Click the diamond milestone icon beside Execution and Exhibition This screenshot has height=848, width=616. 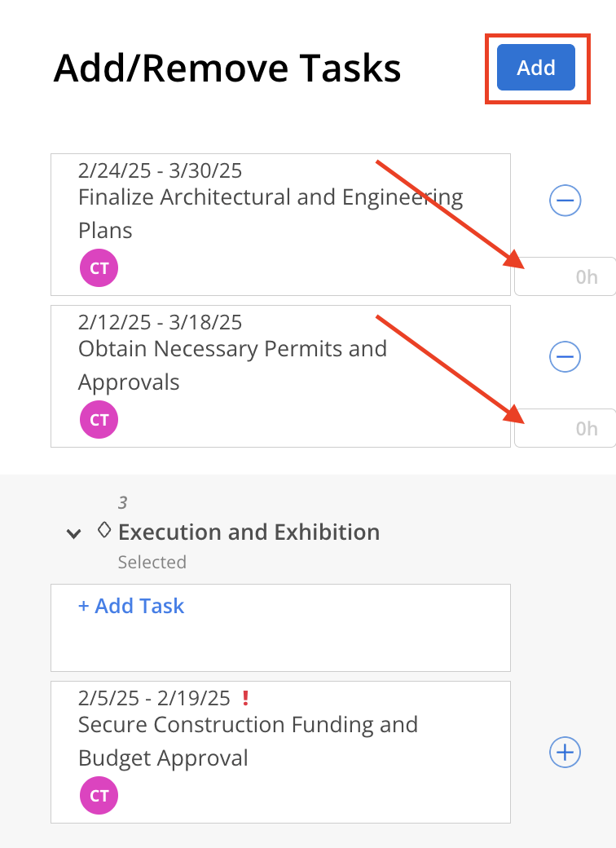tap(104, 530)
